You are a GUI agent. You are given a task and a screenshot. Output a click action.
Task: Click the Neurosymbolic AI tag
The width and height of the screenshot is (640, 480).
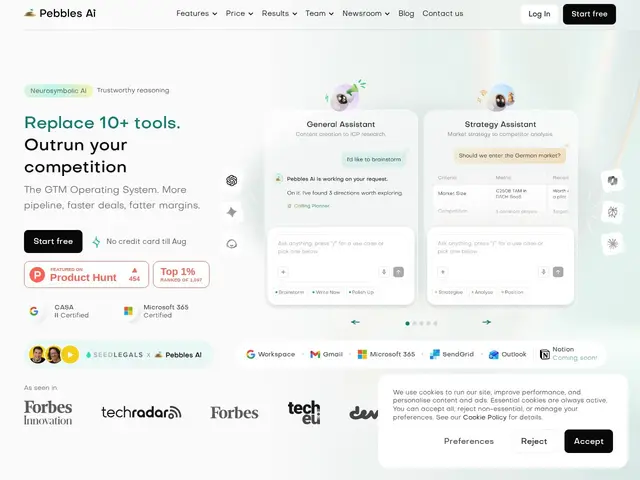(x=58, y=91)
